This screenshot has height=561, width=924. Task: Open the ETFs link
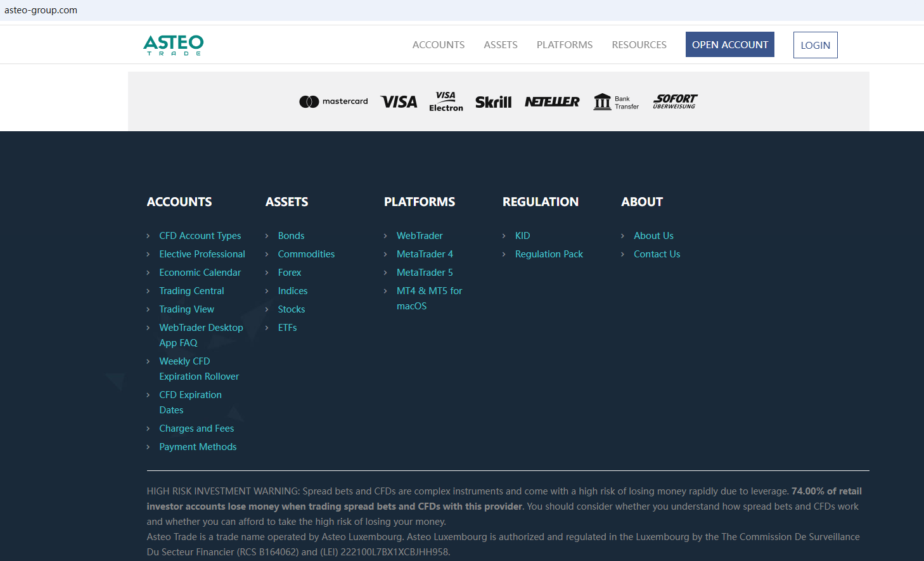288,328
